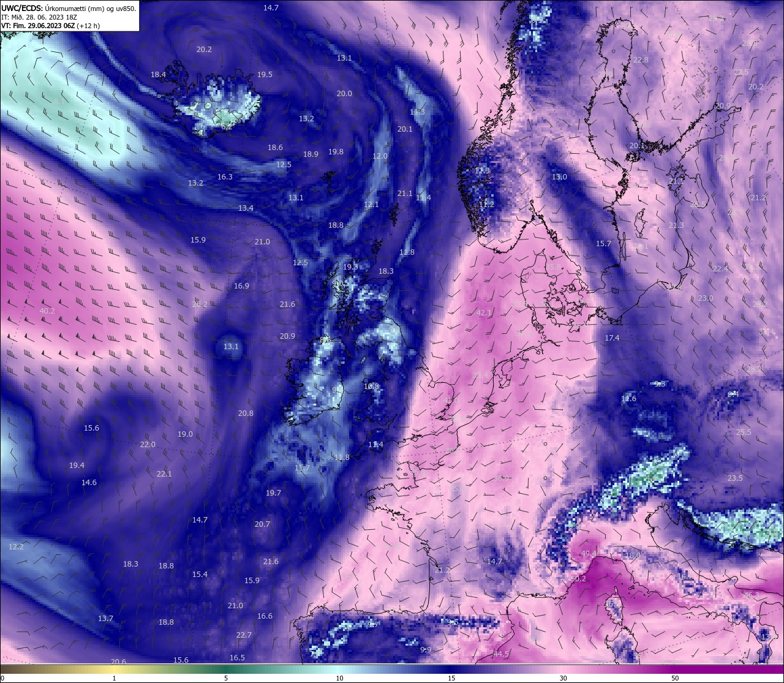784x683 pixels.
Task: Click the 13.4 value on the map
Action: pyautogui.click(x=246, y=208)
